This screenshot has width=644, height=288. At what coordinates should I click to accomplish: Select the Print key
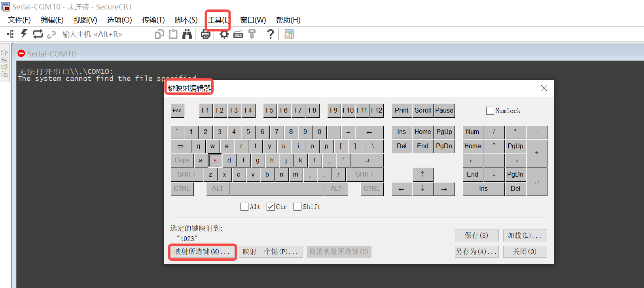[x=402, y=111]
